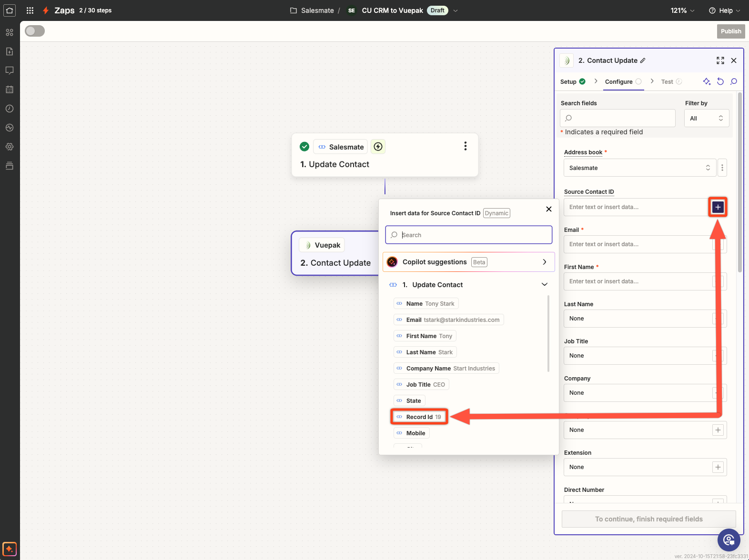Toggle the Zap on/off switch
The width and height of the screenshot is (749, 560).
[x=35, y=31]
